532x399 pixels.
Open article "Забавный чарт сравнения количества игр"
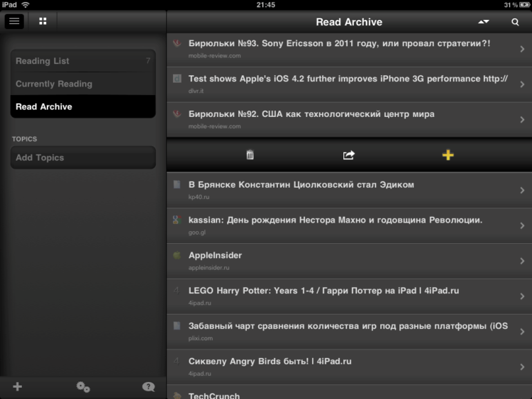[349, 332]
